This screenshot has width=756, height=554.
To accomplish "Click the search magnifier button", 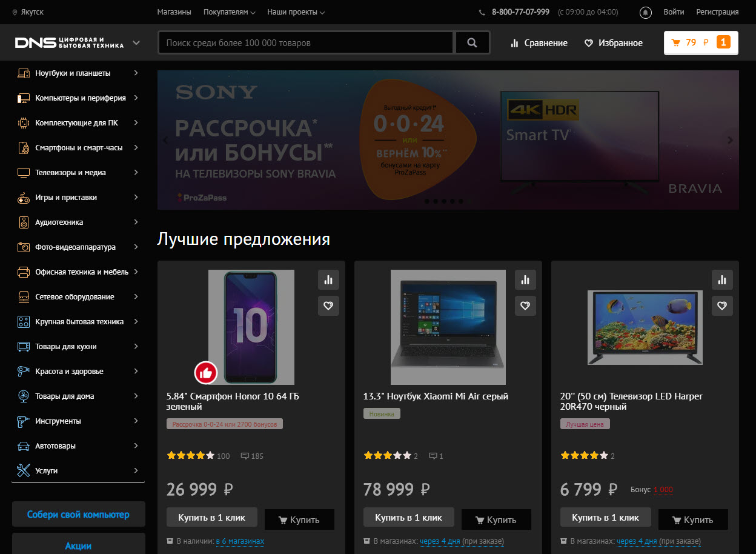I will coord(472,42).
